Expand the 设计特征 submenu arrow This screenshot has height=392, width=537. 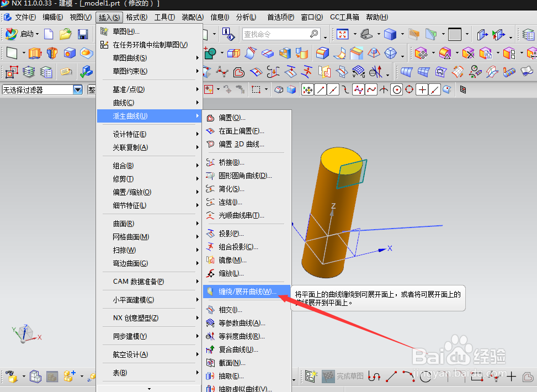(197, 134)
